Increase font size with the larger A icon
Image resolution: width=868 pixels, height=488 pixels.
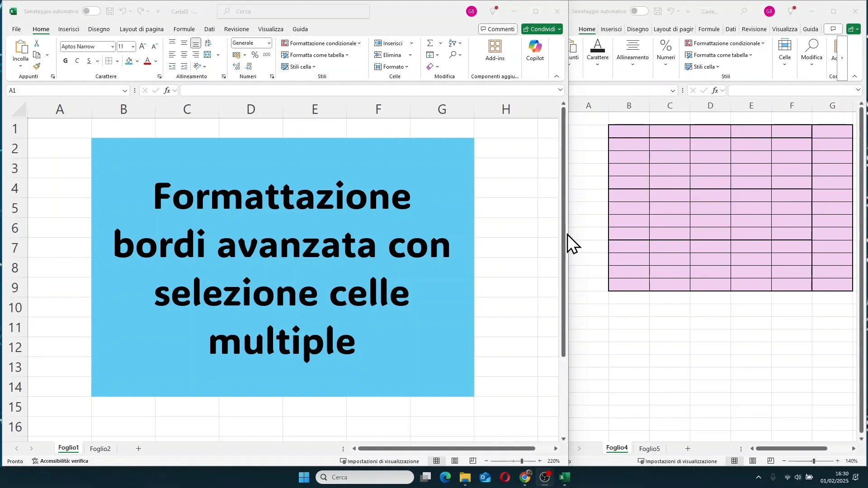142,46
